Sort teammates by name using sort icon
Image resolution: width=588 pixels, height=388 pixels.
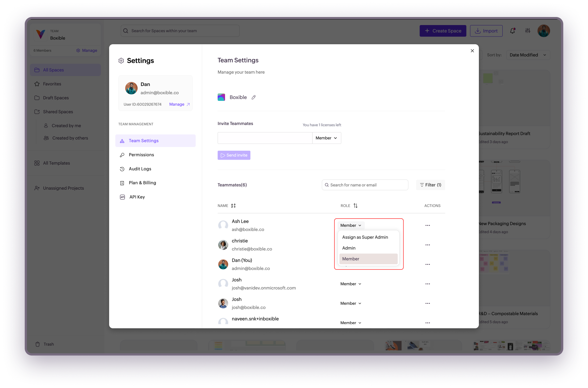233,206
